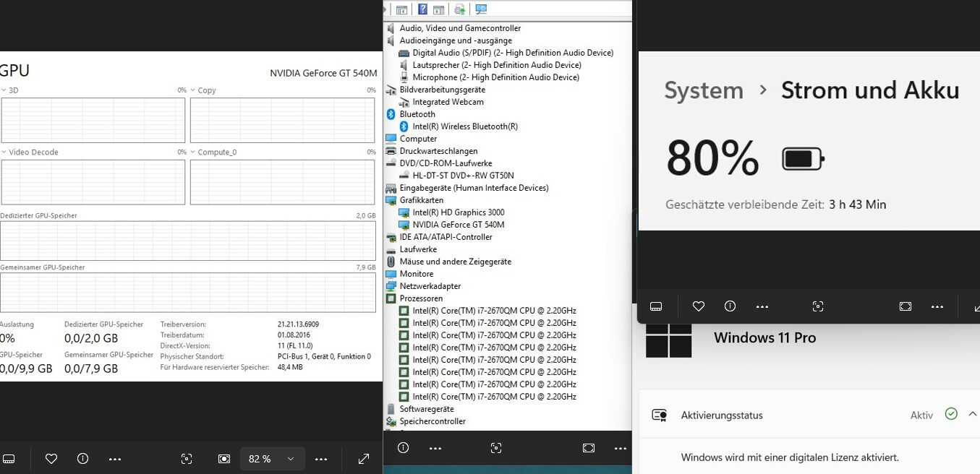Image resolution: width=980 pixels, height=474 pixels.
Task: Click Device Manager's show/hide action pane icon
Action: (438, 9)
